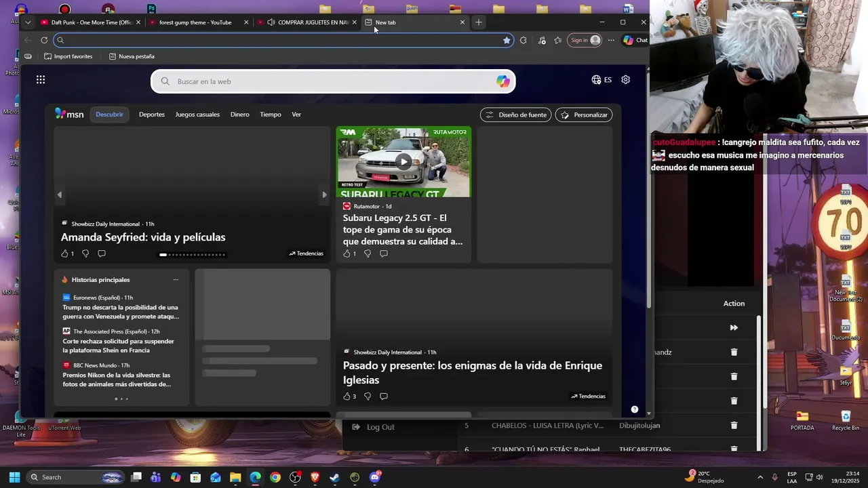Dislike the Amanda Seyfried story
868x488 pixels.
(85, 253)
